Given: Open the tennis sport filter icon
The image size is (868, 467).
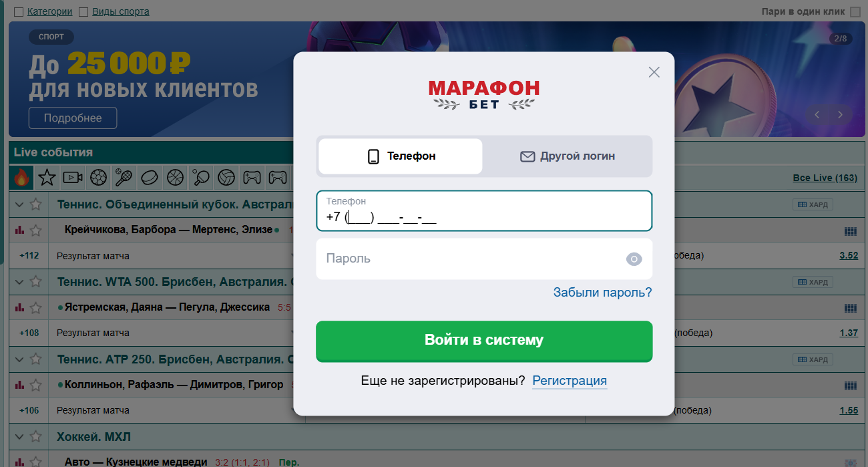Looking at the screenshot, I should pos(124,177).
